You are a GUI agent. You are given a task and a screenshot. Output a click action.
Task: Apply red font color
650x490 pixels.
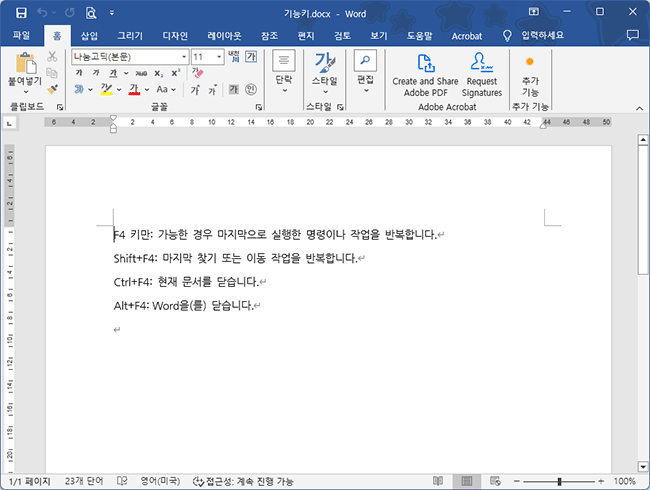click(134, 89)
